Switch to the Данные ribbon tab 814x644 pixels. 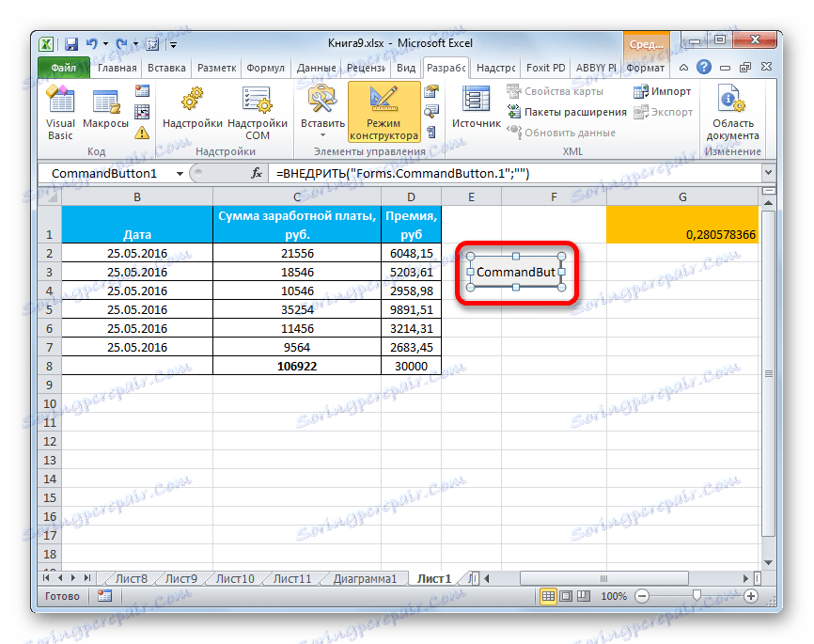pos(316,68)
